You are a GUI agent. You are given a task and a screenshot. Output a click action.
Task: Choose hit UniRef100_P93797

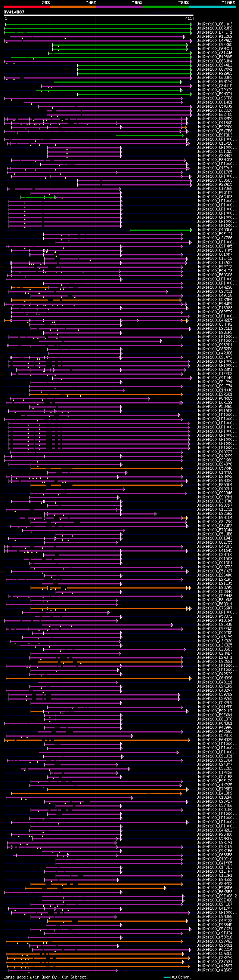coord(214,505)
